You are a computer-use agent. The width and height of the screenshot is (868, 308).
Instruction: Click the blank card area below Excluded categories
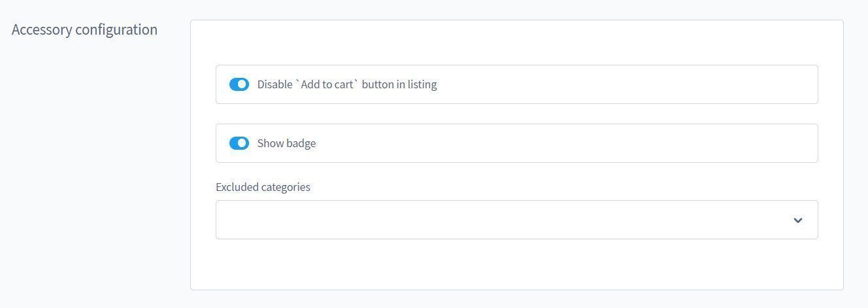[x=516, y=265]
